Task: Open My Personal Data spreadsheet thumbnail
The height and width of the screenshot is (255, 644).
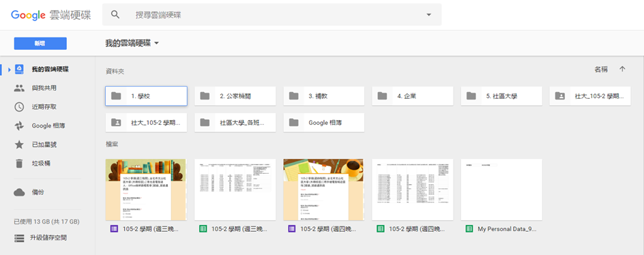Action: pos(501,190)
